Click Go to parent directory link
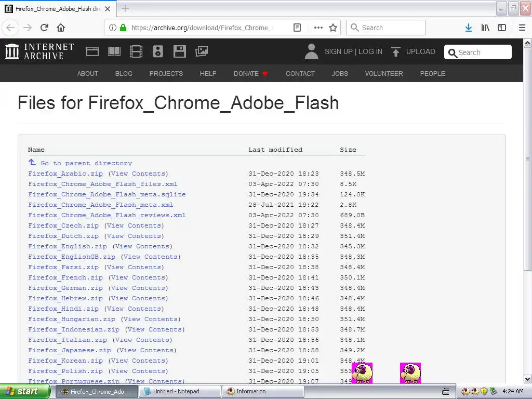Image resolution: width=532 pixels, height=399 pixels. [86, 163]
